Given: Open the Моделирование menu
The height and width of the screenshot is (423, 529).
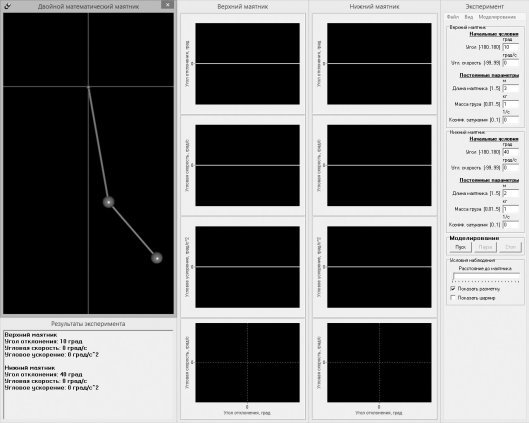Looking at the screenshot, I should 497,17.
